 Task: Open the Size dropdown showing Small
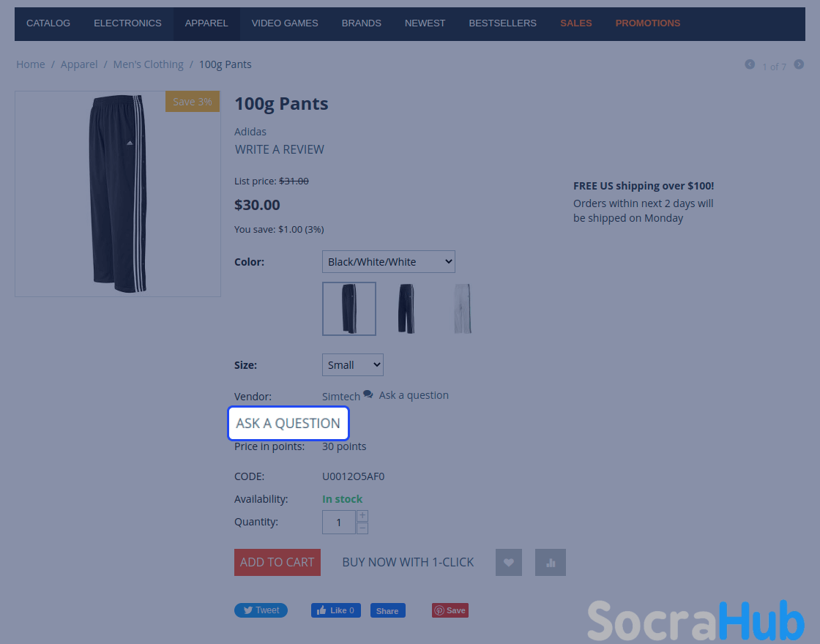pyautogui.click(x=352, y=365)
